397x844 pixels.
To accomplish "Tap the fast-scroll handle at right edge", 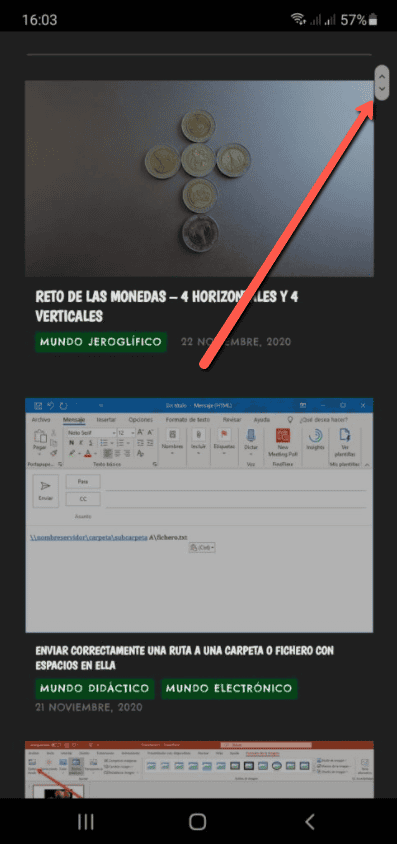I will pyautogui.click(x=381, y=82).
